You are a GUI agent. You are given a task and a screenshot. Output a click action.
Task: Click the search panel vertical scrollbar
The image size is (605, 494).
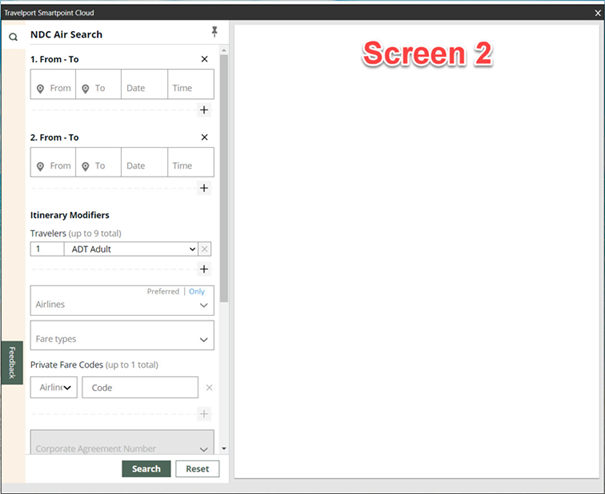[x=224, y=180]
